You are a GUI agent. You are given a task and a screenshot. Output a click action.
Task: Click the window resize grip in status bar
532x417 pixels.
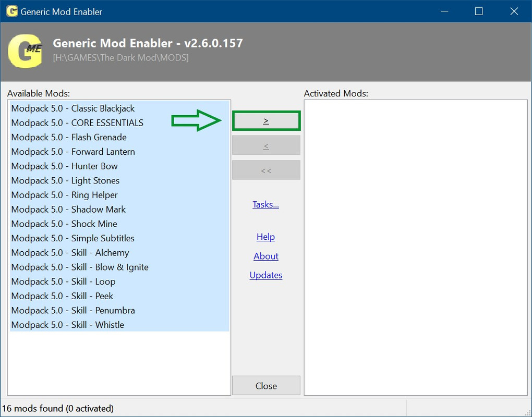tap(527, 412)
